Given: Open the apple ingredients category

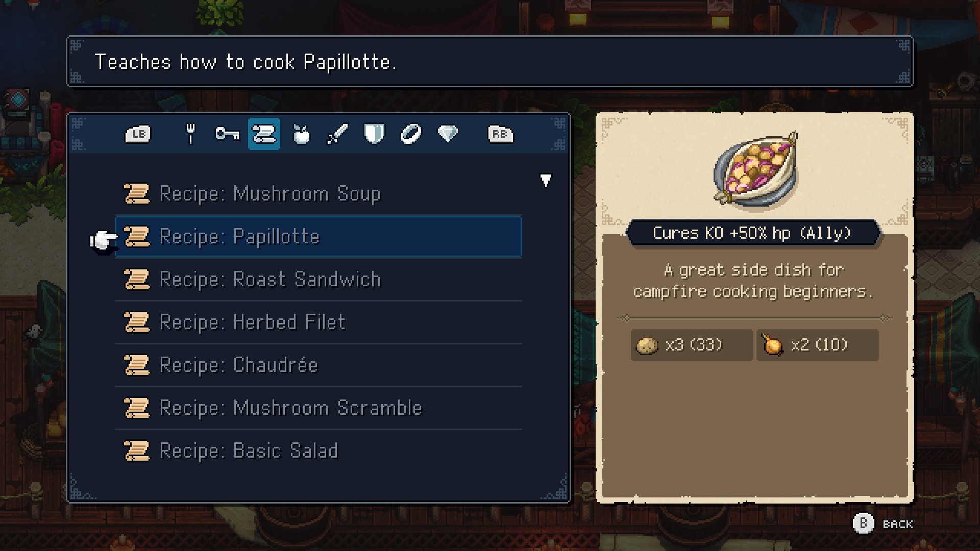Looking at the screenshot, I should [301, 134].
